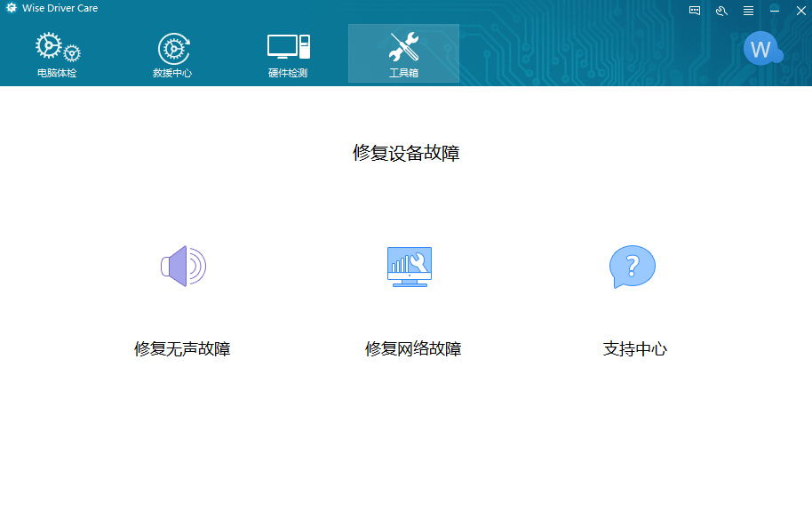The width and height of the screenshot is (812, 511).
Task: Click the Wise Driver Care title text
Action: pyautogui.click(x=60, y=9)
